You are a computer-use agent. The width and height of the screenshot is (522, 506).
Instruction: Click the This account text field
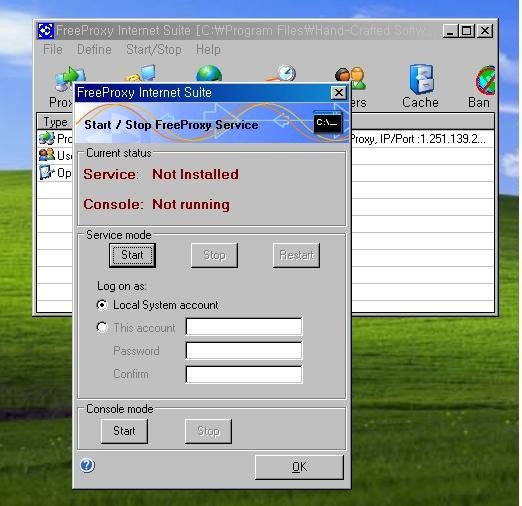click(x=244, y=327)
